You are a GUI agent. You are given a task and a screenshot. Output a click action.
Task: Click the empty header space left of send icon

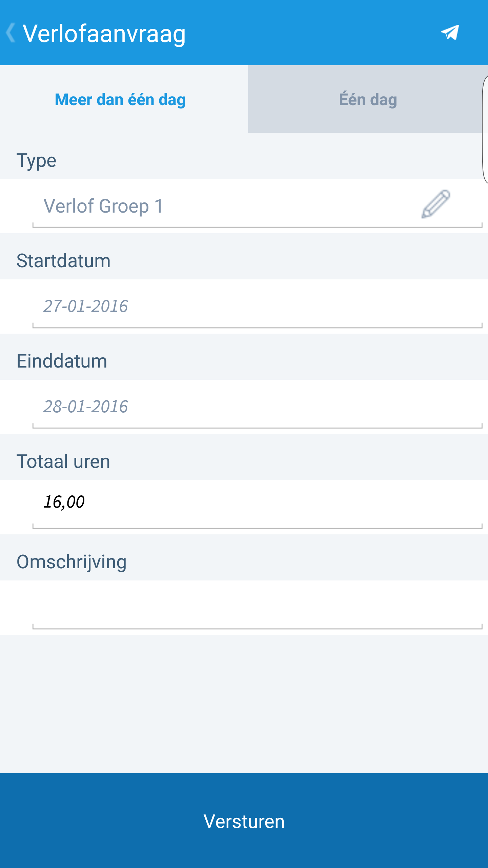point(312,33)
